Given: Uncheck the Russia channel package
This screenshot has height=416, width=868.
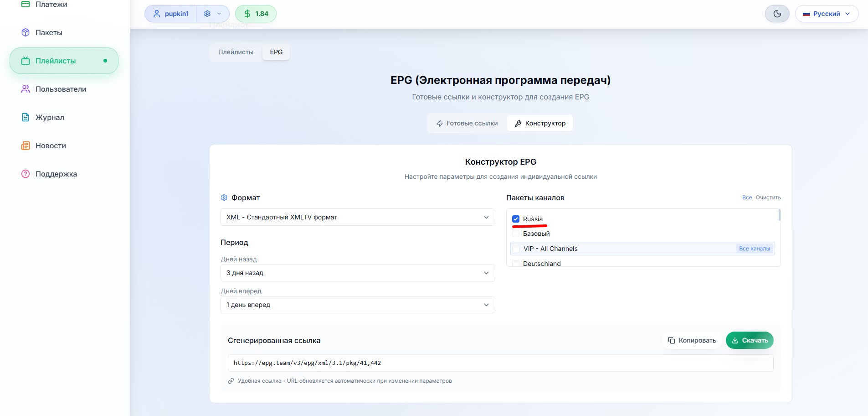Looking at the screenshot, I should tap(516, 219).
